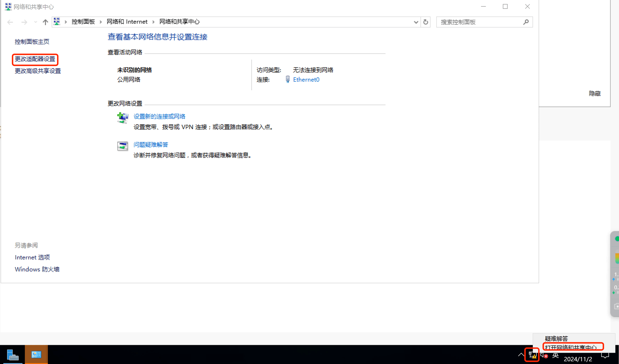Click the troubleshoot problems icon
This screenshot has height=364, width=619.
tap(123, 146)
